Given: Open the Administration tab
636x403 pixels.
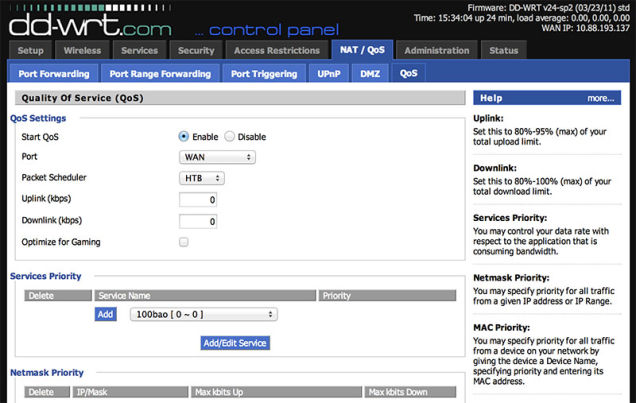Looking at the screenshot, I should point(436,50).
